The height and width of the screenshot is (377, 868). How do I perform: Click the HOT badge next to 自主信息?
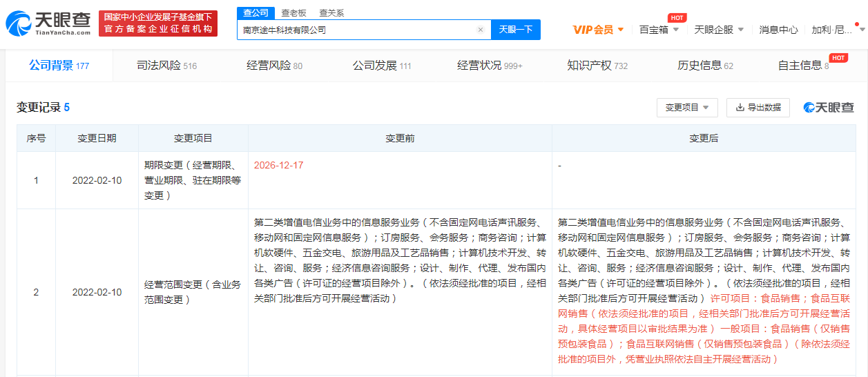838,57
